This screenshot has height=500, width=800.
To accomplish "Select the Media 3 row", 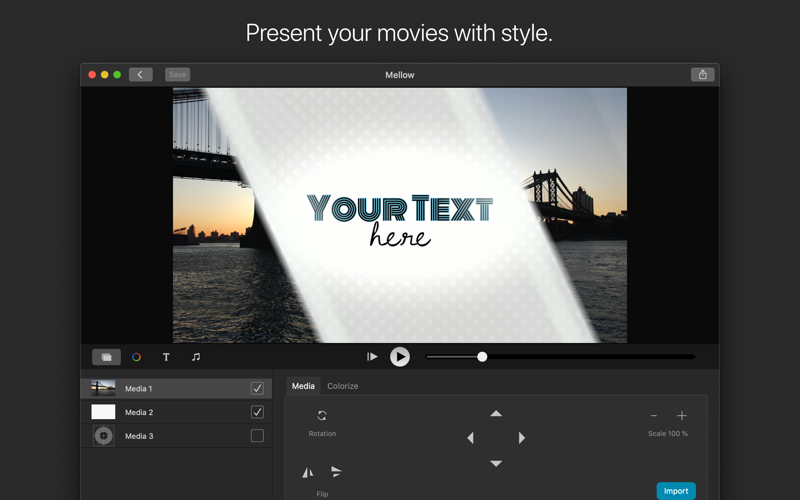I will (177, 436).
